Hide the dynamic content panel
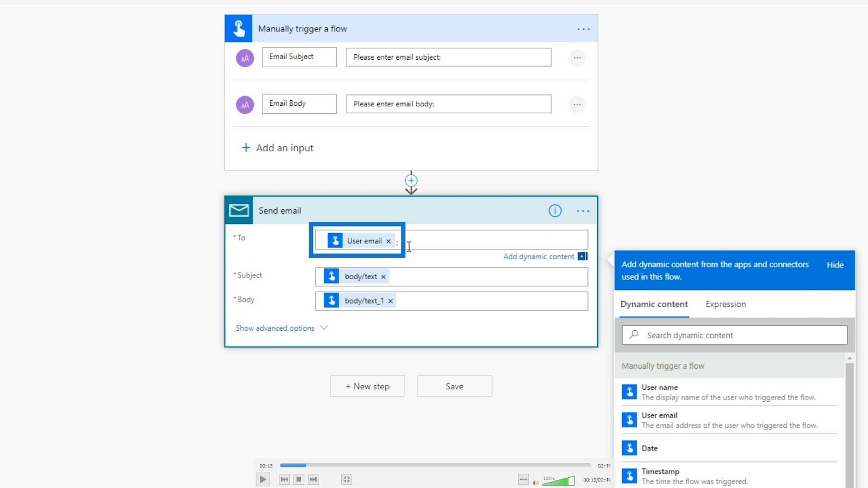 click(835, 265)
